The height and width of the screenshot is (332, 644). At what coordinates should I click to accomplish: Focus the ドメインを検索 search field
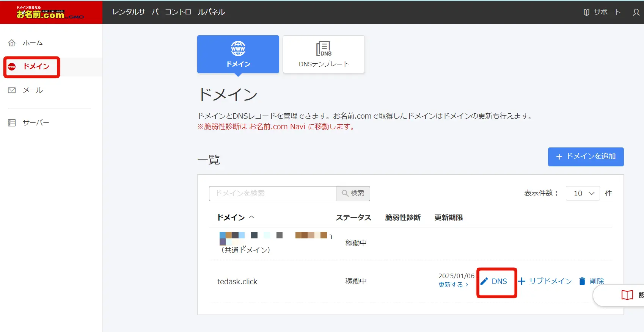(x=272, y=193)
